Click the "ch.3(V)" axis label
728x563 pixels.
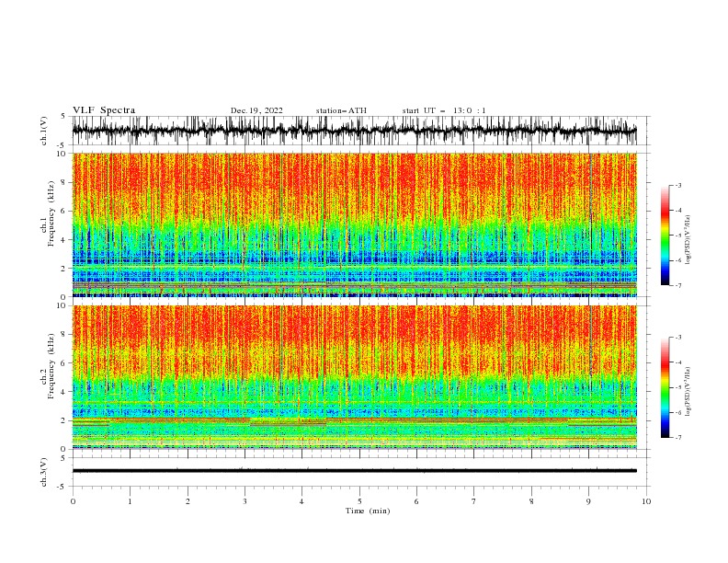(x=44, y=472)
